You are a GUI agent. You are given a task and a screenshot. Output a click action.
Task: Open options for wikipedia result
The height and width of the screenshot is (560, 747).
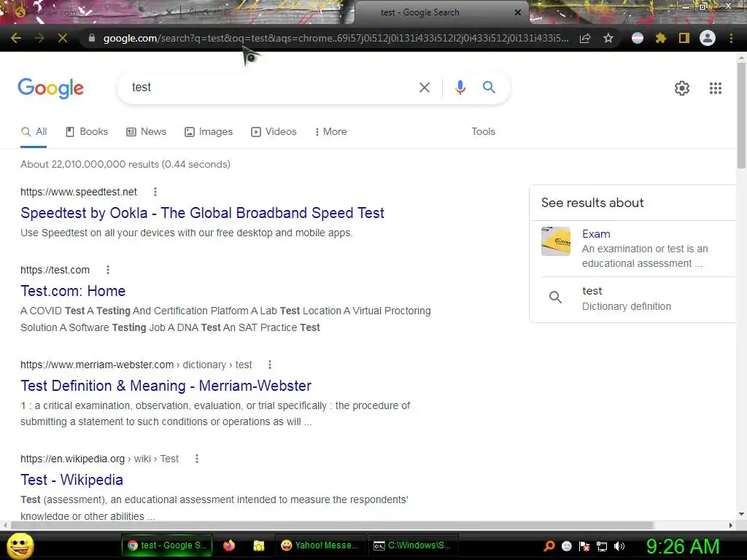point(197,459)
